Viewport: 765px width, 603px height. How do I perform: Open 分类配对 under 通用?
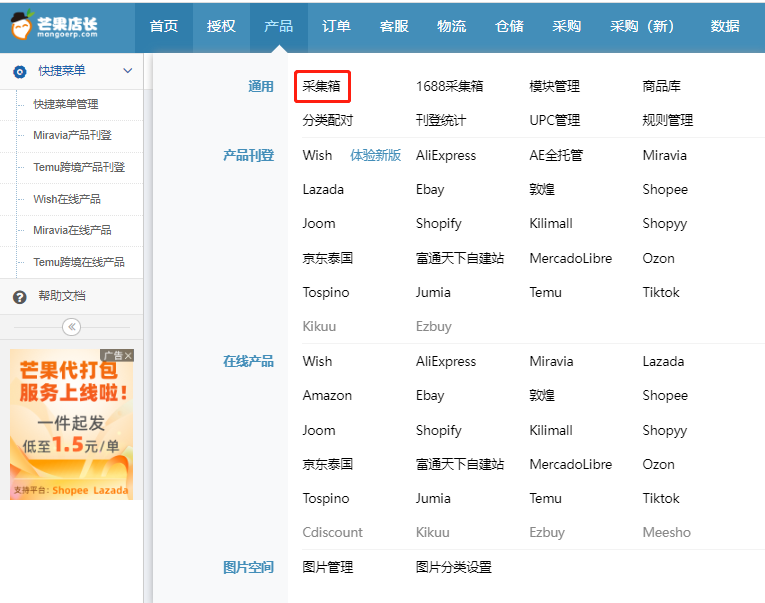pyautogui.click(x=327, y=120)
